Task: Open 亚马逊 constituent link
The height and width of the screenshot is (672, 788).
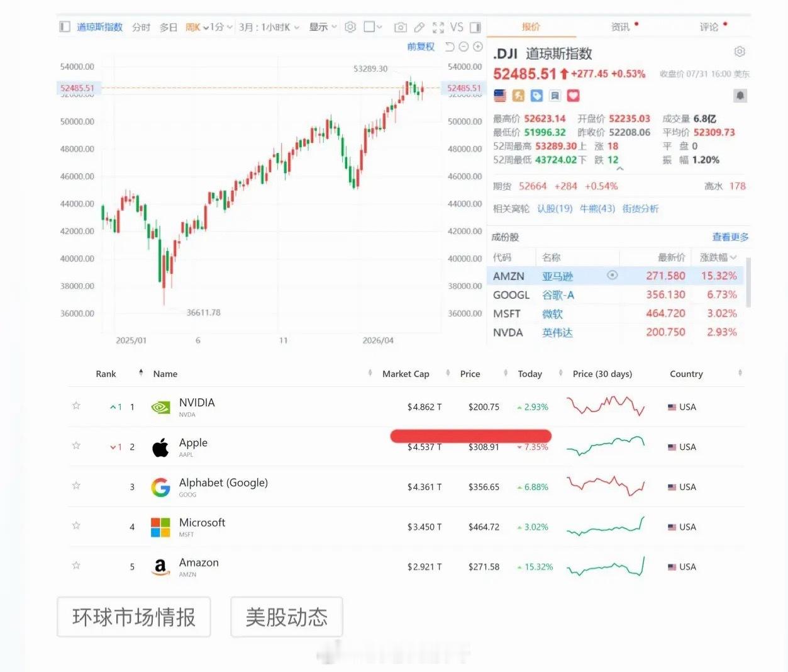Action: coord(557,276)
